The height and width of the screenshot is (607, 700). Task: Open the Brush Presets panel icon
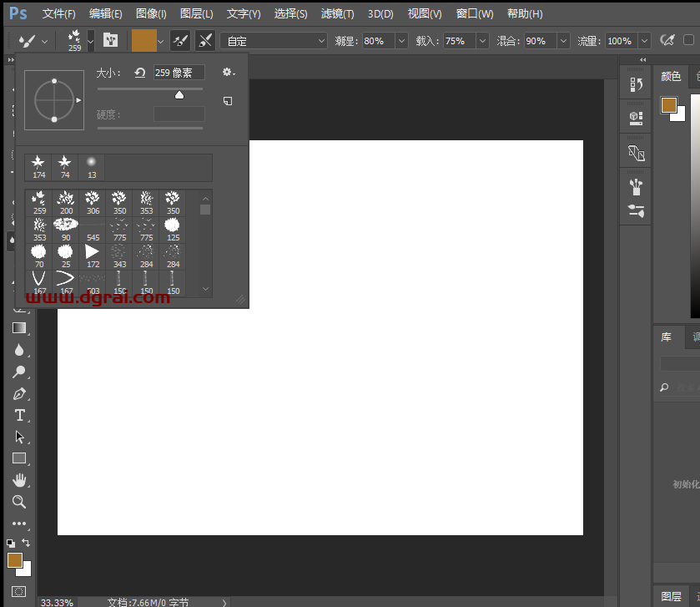click(636, 211)
